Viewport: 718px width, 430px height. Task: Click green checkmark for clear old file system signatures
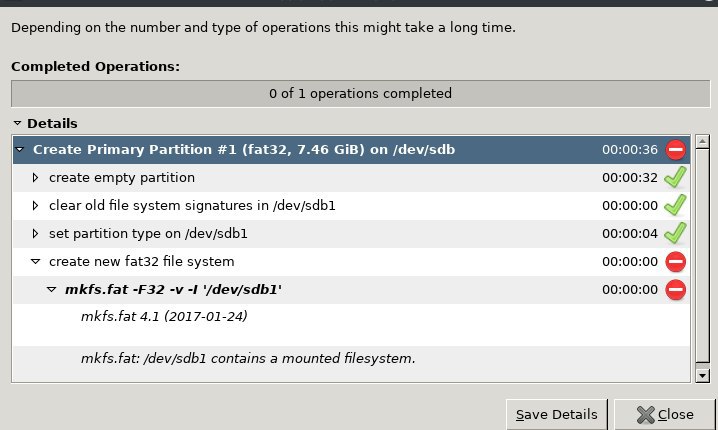(x=675, y=206)
